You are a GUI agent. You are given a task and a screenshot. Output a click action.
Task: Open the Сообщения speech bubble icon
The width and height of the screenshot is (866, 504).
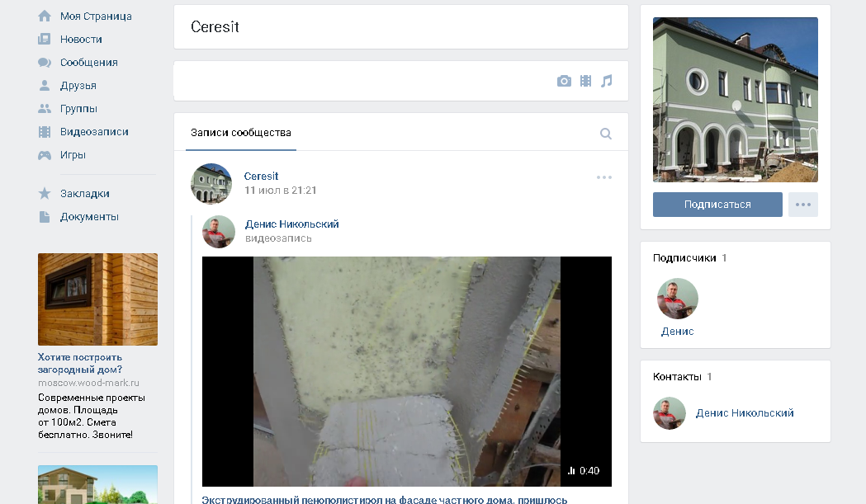point(45,63)
